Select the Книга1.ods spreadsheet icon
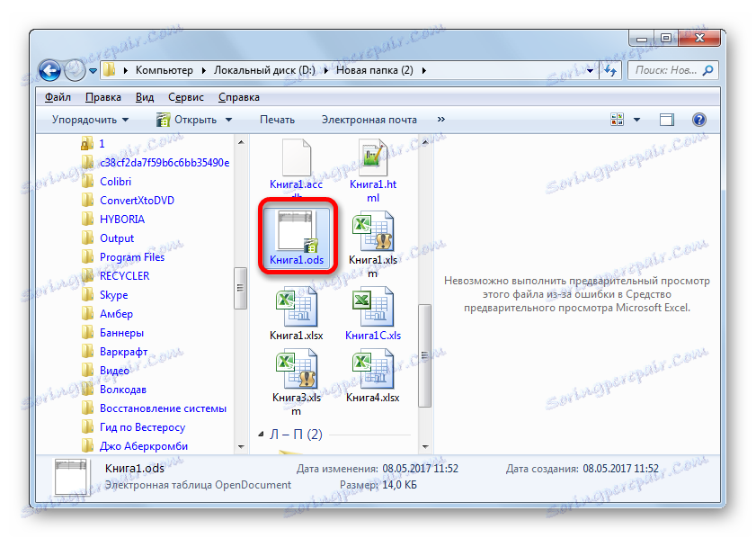This screenshot has height=538, width=756. point(296,231)
